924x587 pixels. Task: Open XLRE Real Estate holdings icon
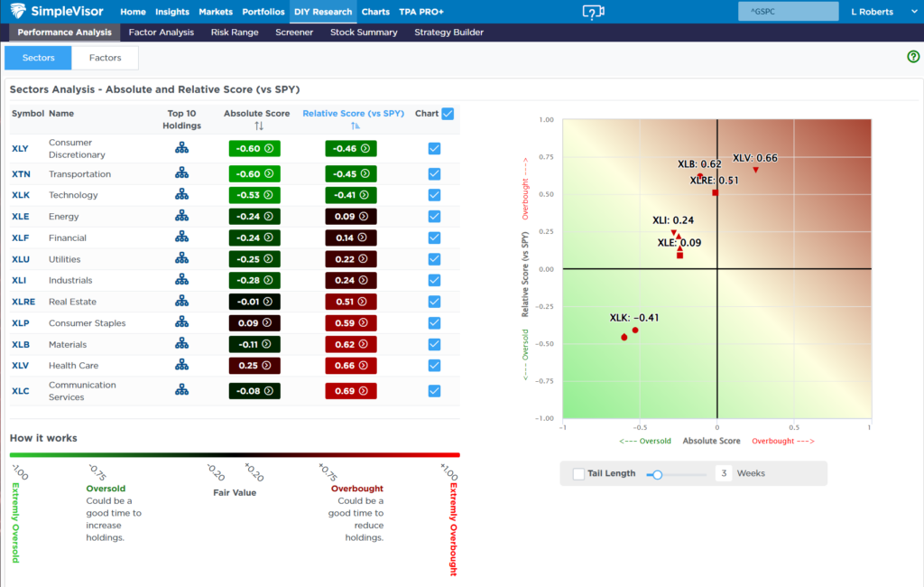[x=181, y=301]
